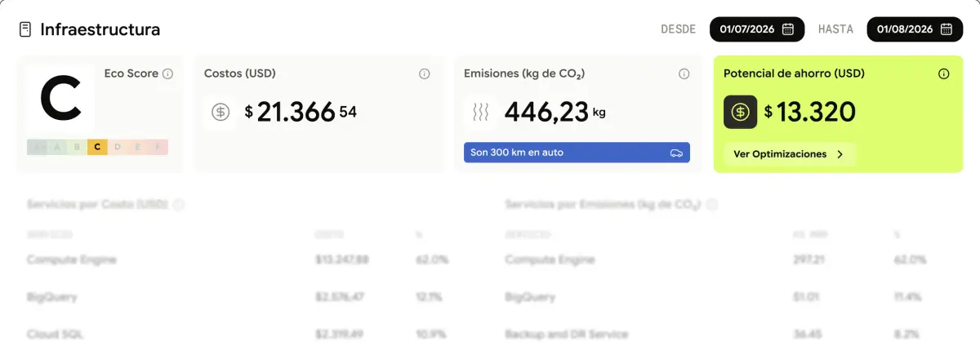Click the 446,23 kg emissions value
980x359 pixels.
(x=555, y=112)
